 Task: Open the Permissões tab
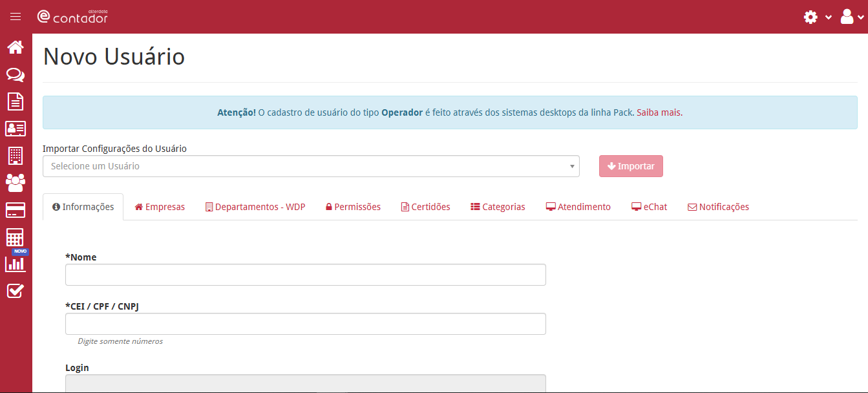pyautogui.click(x=353, y=207)
